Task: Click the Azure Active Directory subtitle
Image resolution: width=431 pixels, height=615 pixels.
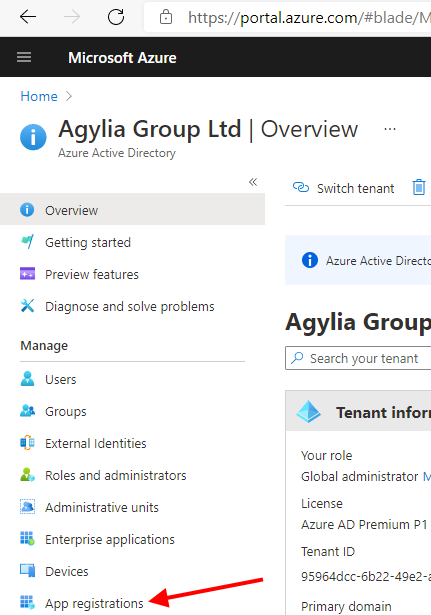Action: [117, 153]
